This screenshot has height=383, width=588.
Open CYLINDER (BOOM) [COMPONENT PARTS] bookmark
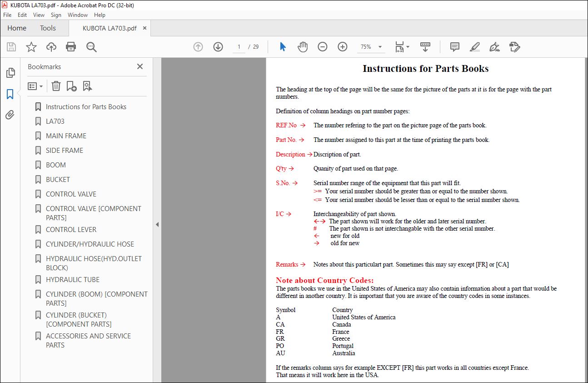point(97,299)
